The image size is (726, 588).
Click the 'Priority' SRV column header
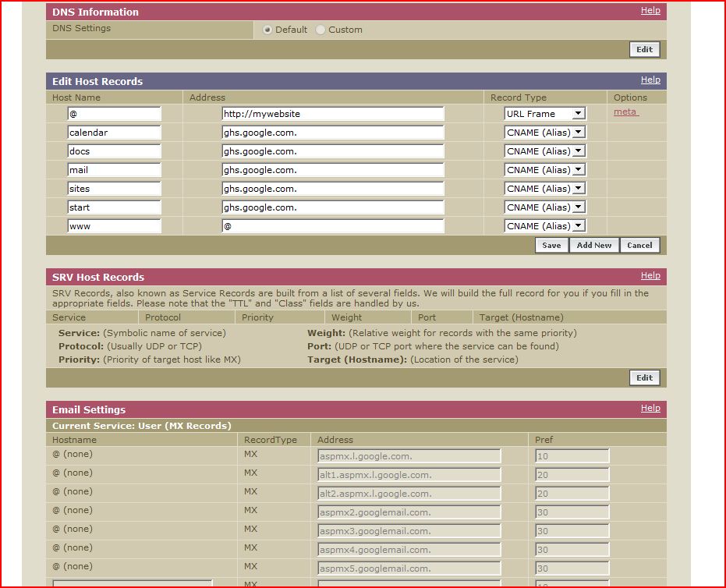(257, 317)
